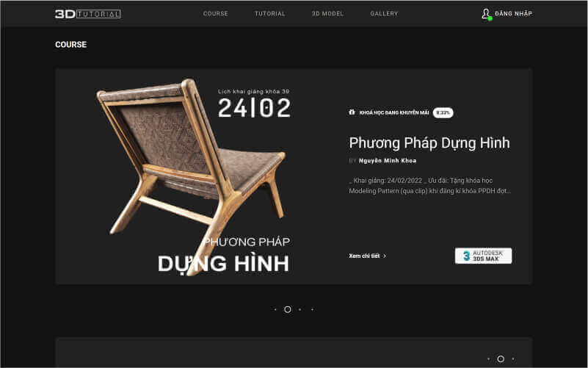The height and width of the screenshot is (368, 588).
Task: Select the fourth carousel dot
Action: point(313,309)
